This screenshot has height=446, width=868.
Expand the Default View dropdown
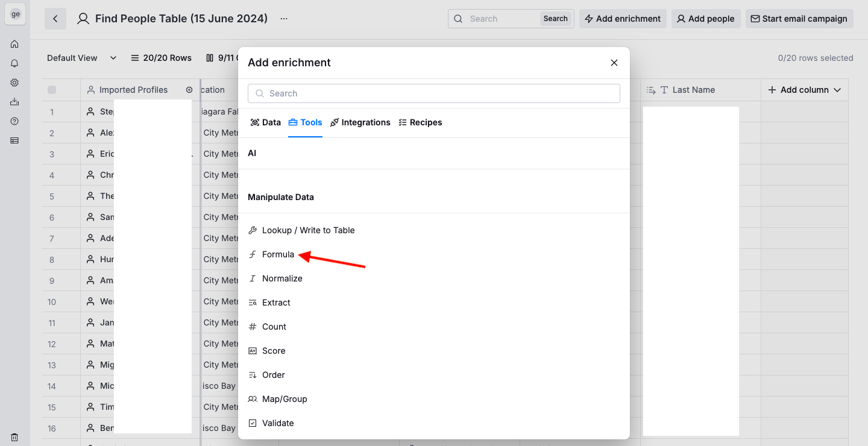pos(81,58)
